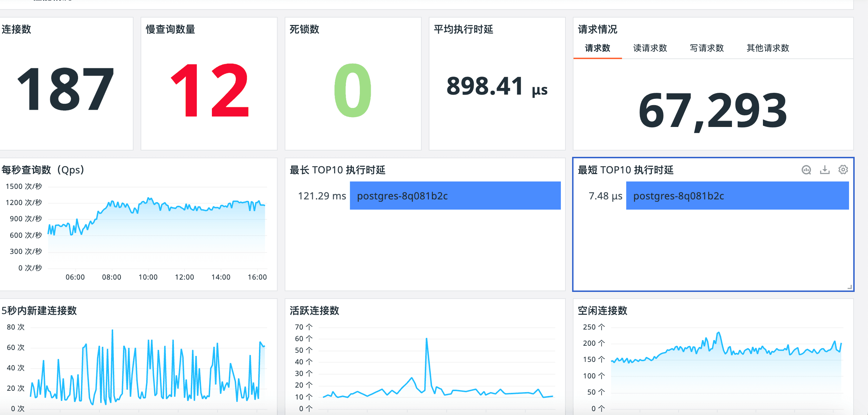
Task: Click the download icon on 最短 TOP10 panel
Action: pyautogui.click(x=824, y=170)
